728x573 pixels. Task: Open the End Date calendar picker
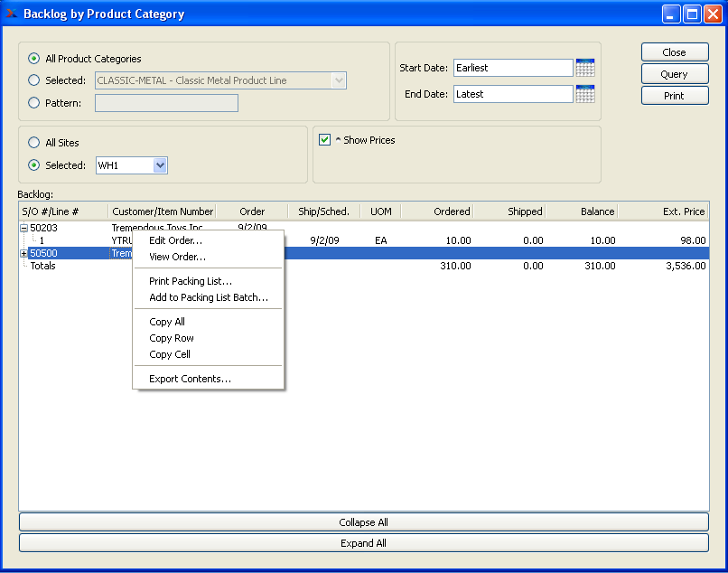[584, 94]
